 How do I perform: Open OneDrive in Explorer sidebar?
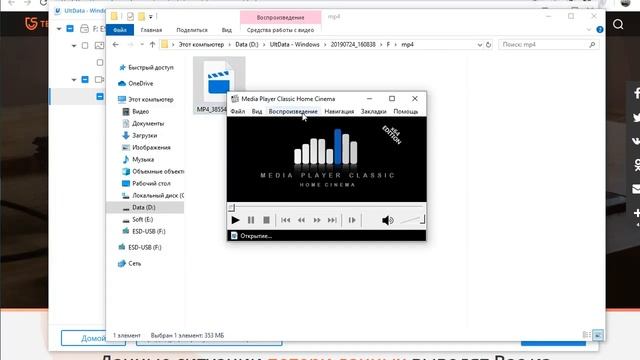pyautogui.click(x=140, y=83)
